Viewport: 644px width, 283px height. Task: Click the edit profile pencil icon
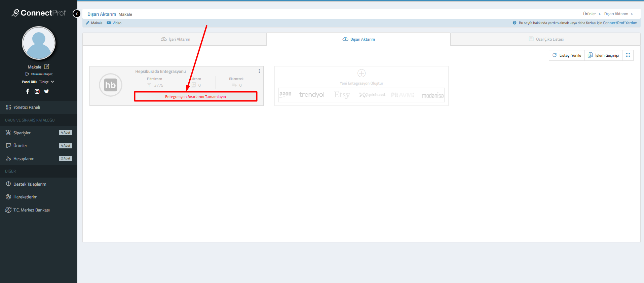pos(47,67)
